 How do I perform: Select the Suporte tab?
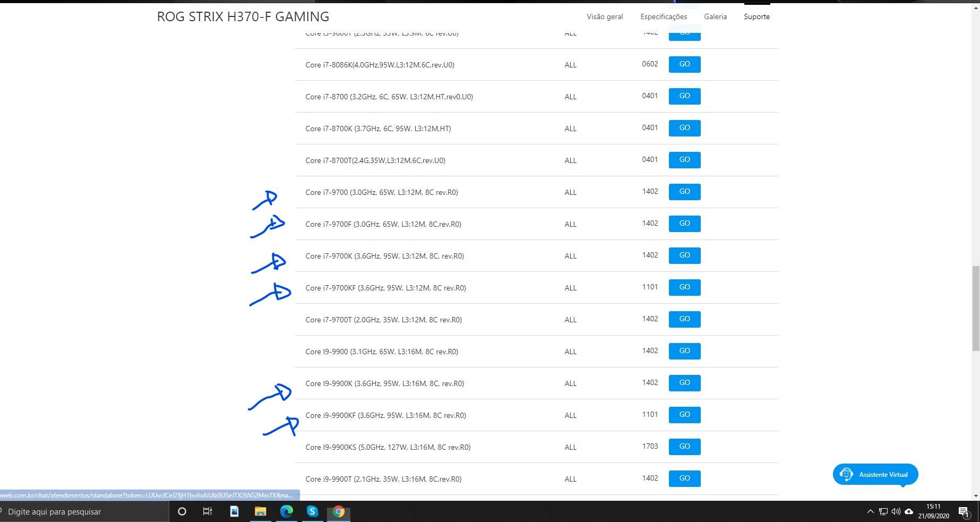(757, 16)
